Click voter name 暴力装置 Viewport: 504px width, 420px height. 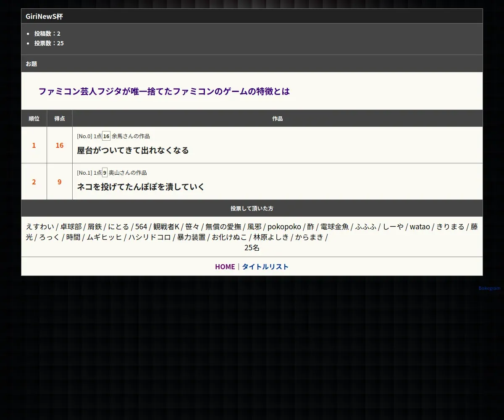[191, 237]
